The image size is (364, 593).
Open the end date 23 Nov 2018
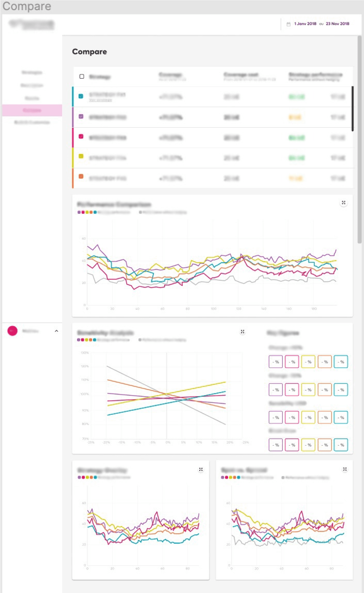337,24
